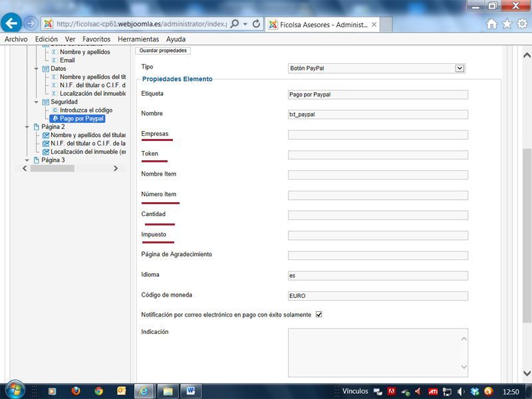The width and height of the screenshot is (532, 399).
Task: Open the browser Tools gear icon
Action: 522,24
